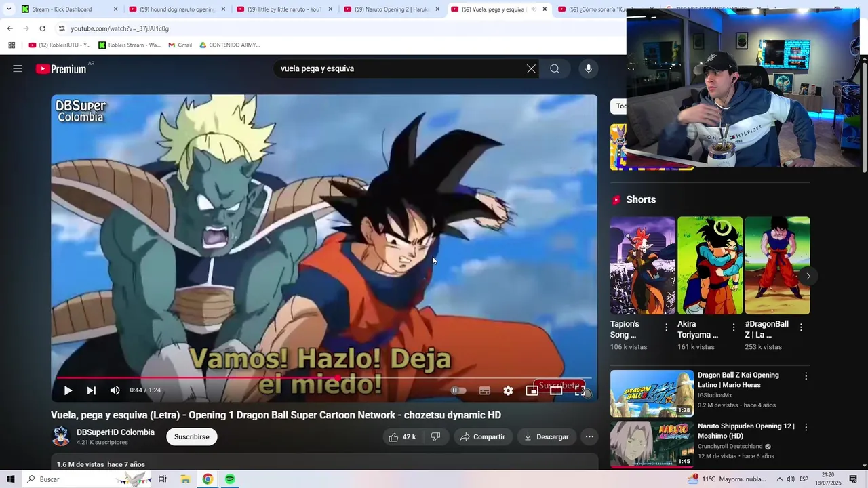This screenshot has height=488, width=868.
Task: Subscribe to DBSuperHD Colombia with Suscribirse
Action: click(192, 437)
